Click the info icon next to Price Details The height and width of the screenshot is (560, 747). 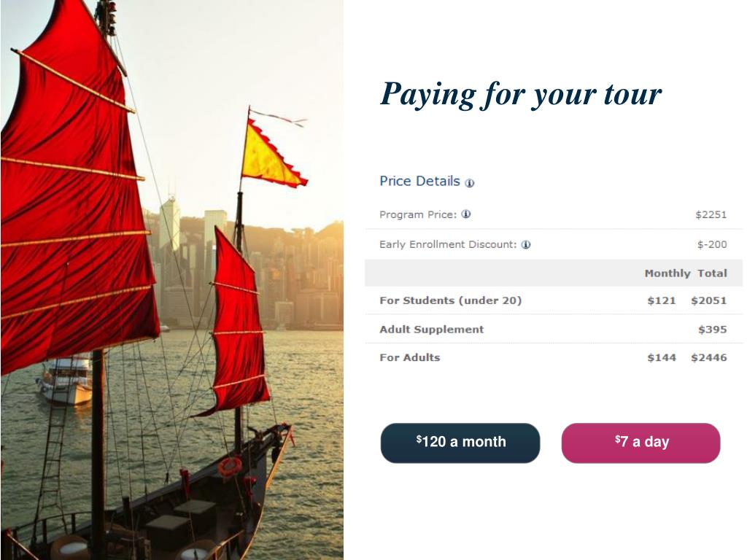click(469, 183)
